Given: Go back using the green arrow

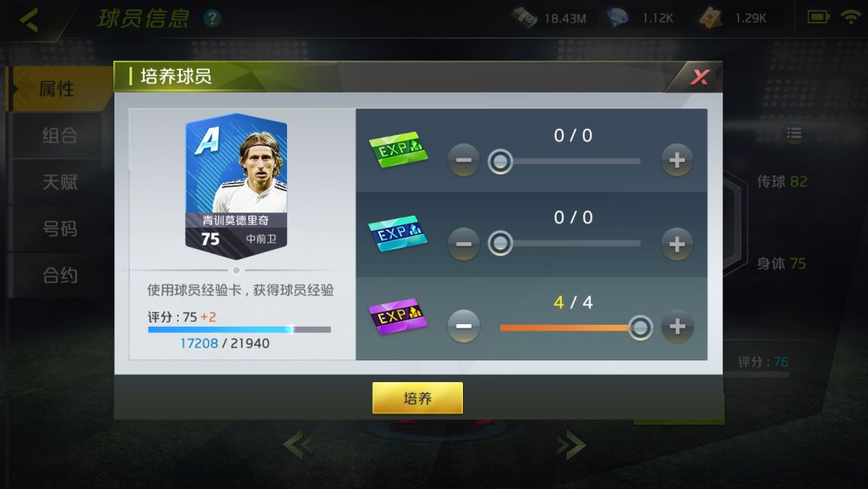Looking at the screenshot, I should coord(29,20).
